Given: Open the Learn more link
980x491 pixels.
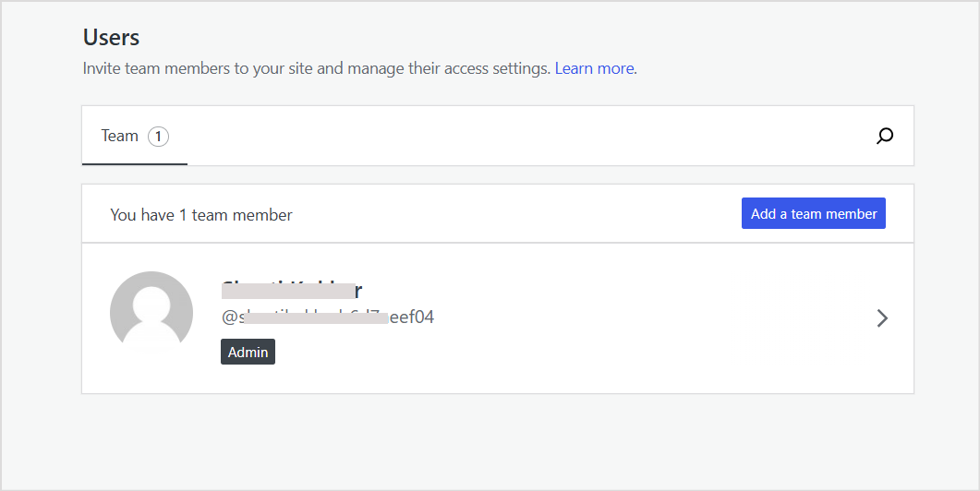Looking at the screenshot, I should (x=594, y=68).
